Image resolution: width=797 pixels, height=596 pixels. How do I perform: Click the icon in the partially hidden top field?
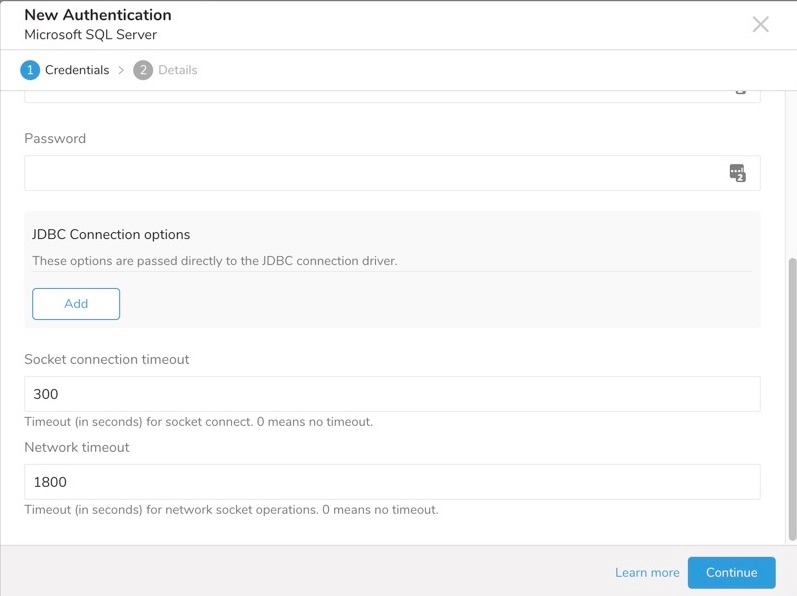click(740, 92)
